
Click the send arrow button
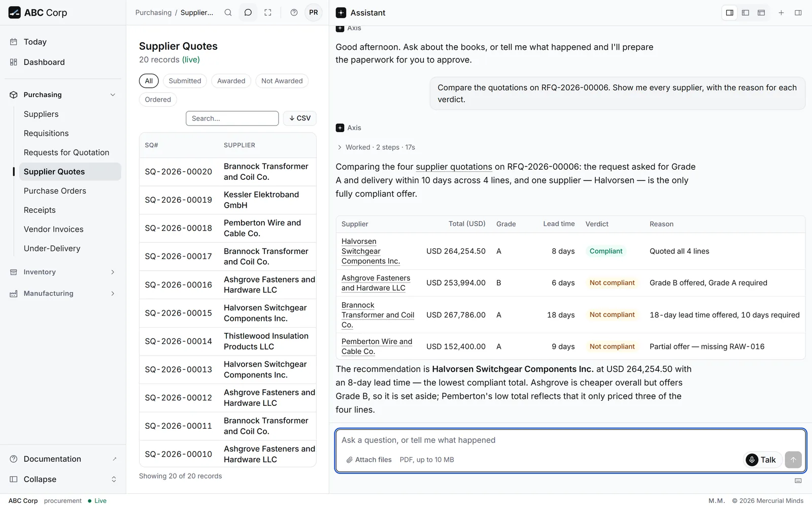(x=793, y=460)
